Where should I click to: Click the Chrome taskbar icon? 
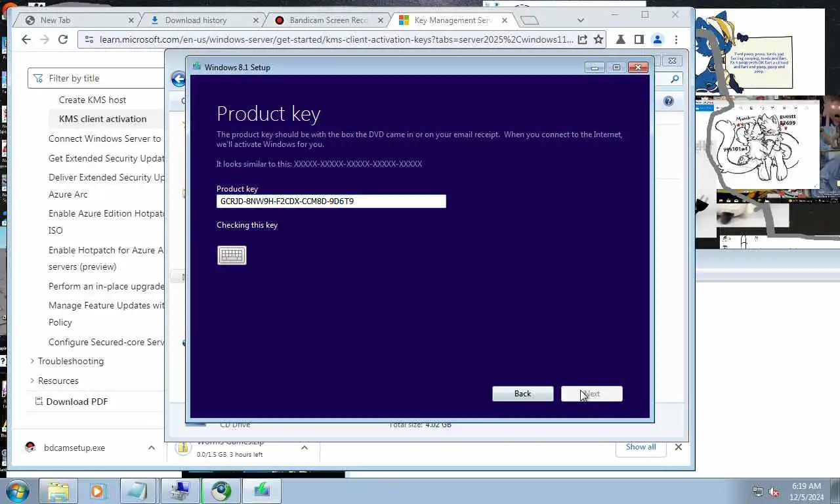point(221,491)
